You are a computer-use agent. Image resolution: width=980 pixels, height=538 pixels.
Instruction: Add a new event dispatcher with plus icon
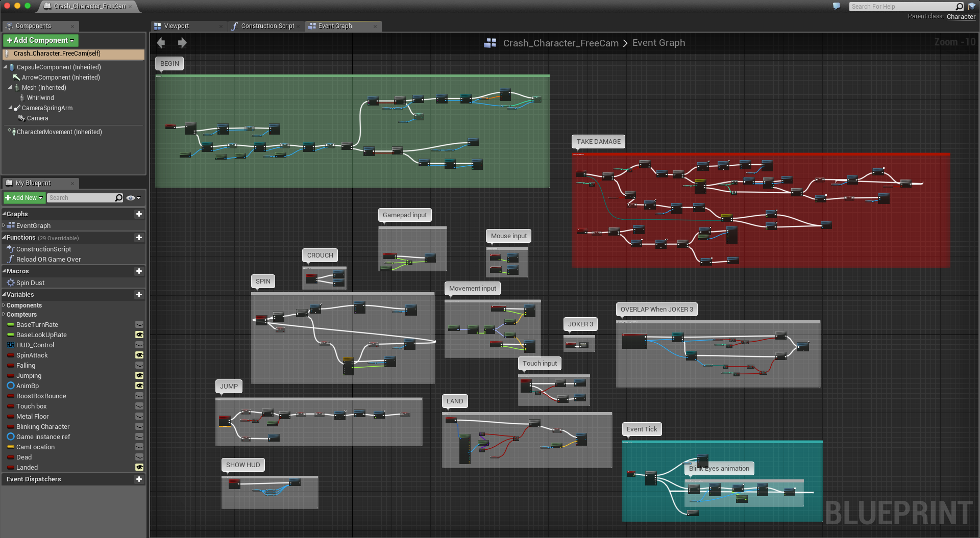tap(139, 479)
